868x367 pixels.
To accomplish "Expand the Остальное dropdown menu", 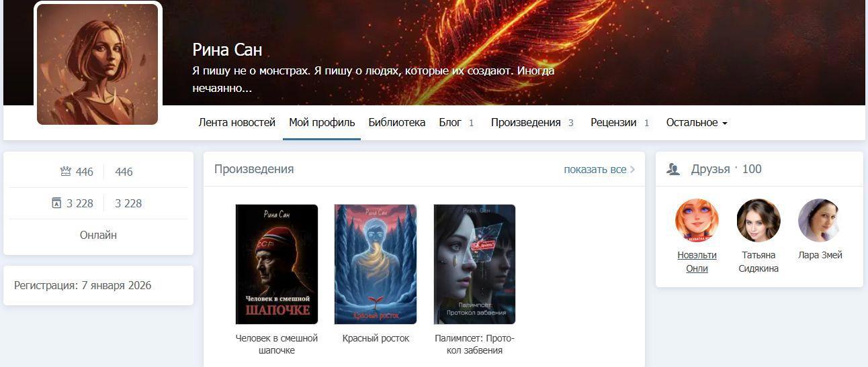I will click(x=697, y=123).
